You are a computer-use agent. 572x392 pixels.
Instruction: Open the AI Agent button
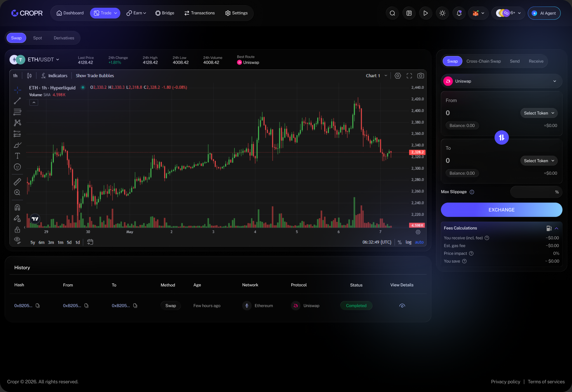(544, 13)
